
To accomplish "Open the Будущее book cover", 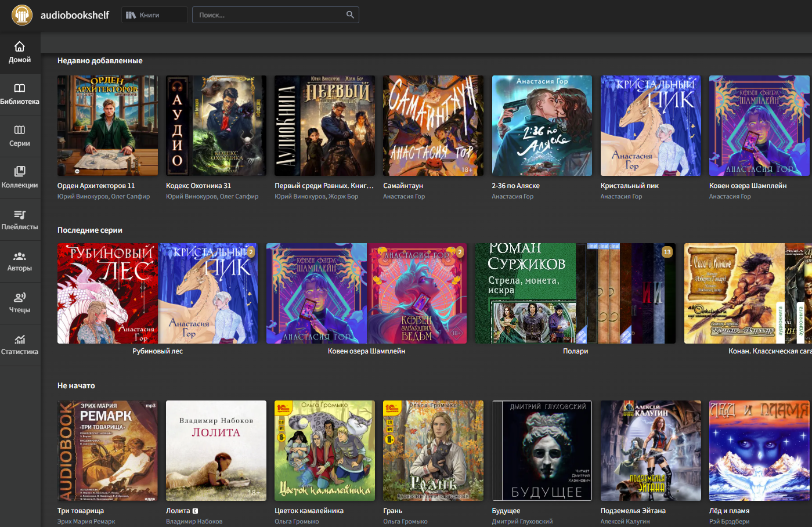I will (x=542, y=450).
